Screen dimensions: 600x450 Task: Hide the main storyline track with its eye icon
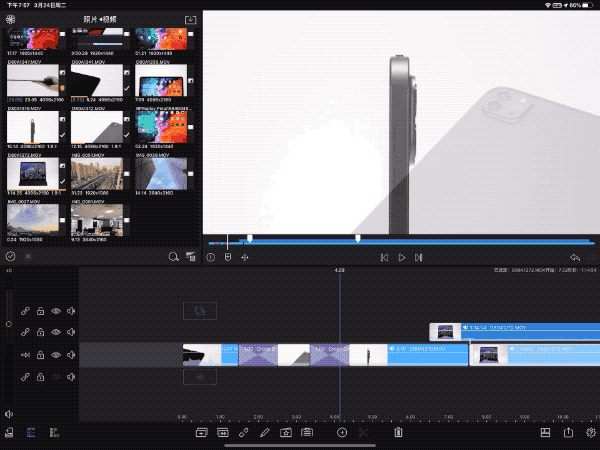point(56,355)
